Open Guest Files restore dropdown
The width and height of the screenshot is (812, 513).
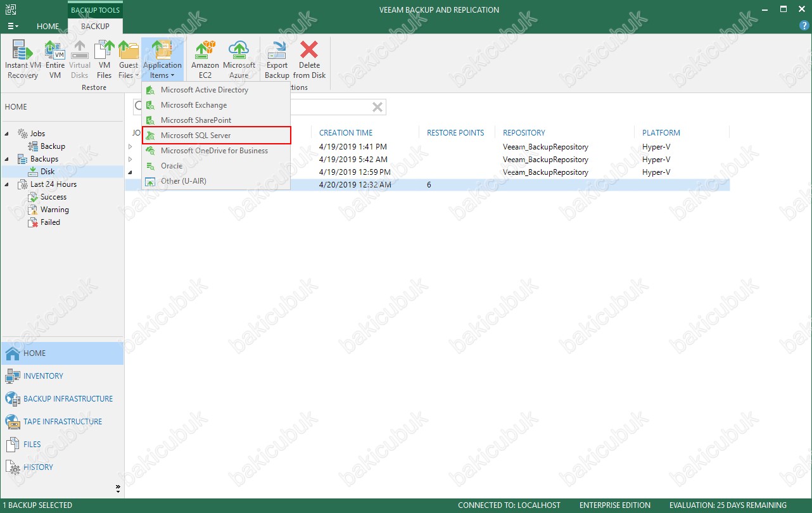[129, 60]
